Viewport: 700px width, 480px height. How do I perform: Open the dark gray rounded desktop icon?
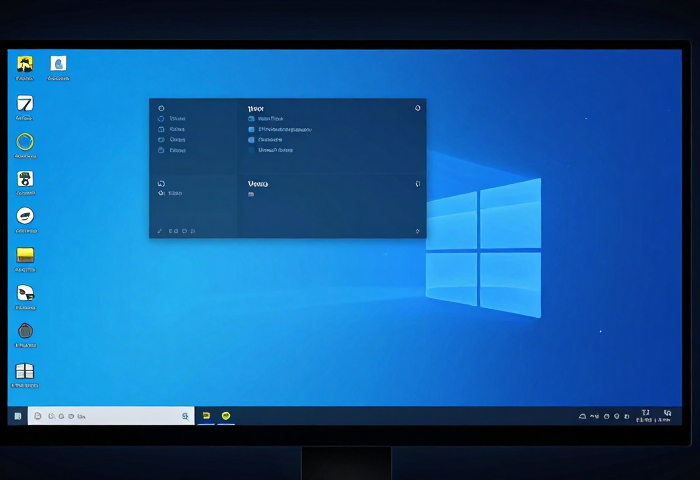click(x=25, y=331)
